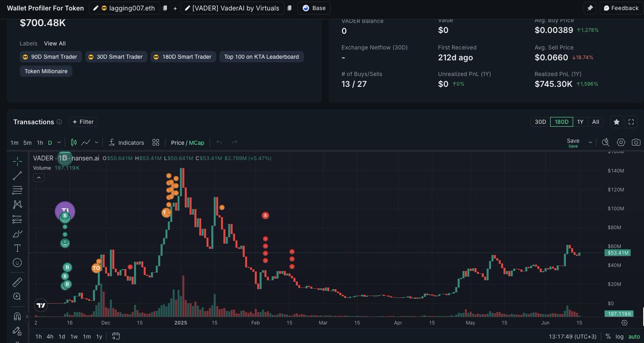This screenshot has width=644, height=343.
Task: Toggle auto scale mode
Action: (634, 336)
